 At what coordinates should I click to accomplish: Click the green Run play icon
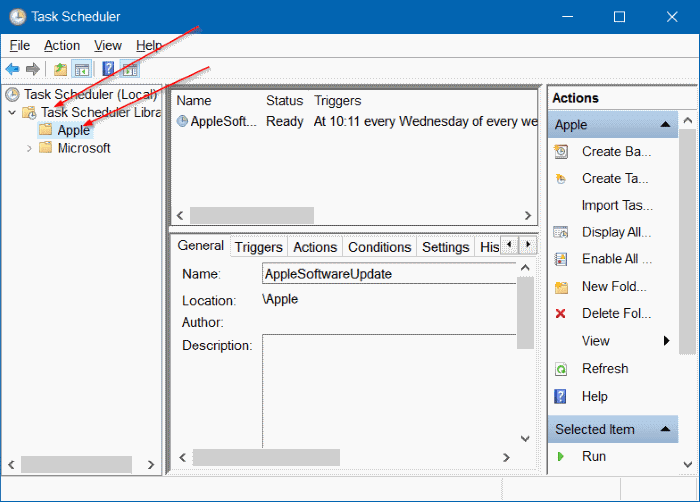tap(561, 456)
